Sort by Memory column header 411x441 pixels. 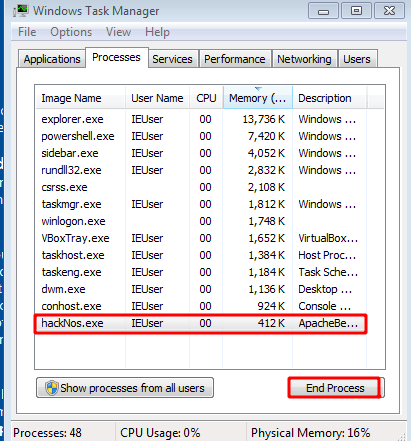(x=258, y=98)
